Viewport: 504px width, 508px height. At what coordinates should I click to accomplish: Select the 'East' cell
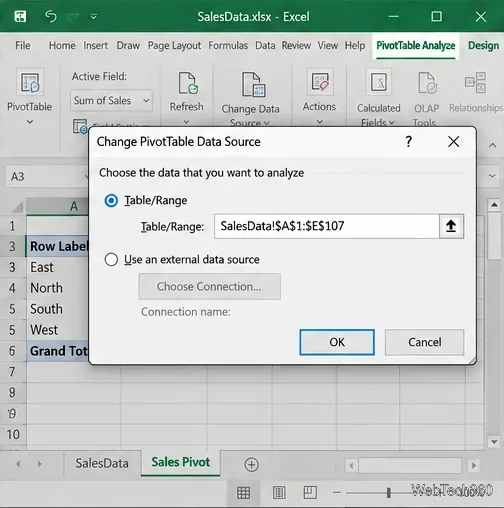57,267
